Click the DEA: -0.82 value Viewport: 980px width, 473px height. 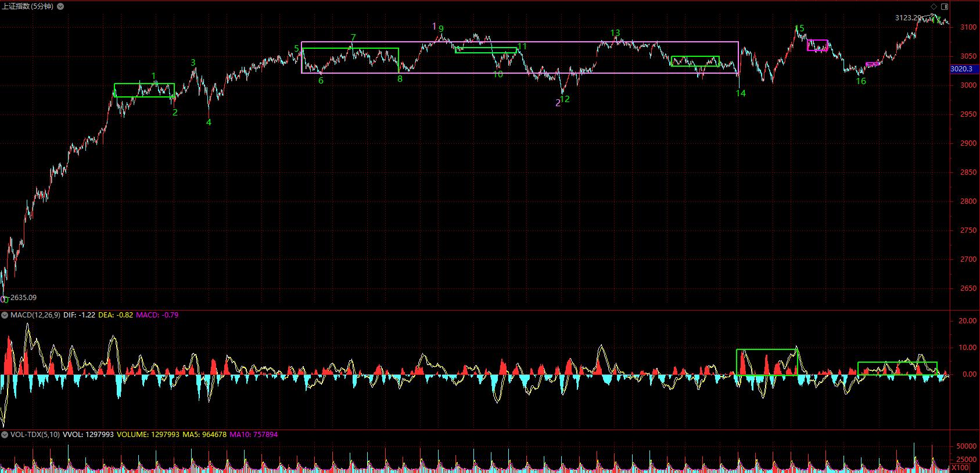(116, 315)
